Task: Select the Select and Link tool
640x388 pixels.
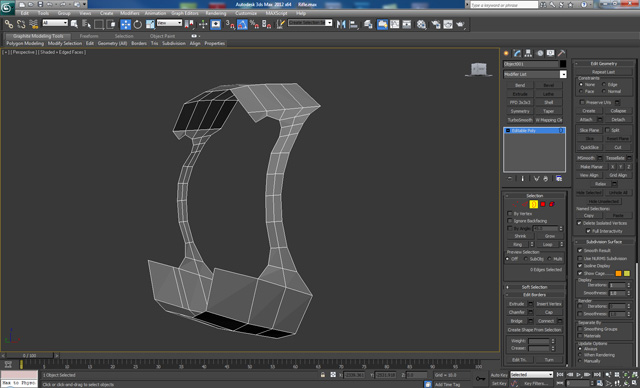Action: coord(9,24)
